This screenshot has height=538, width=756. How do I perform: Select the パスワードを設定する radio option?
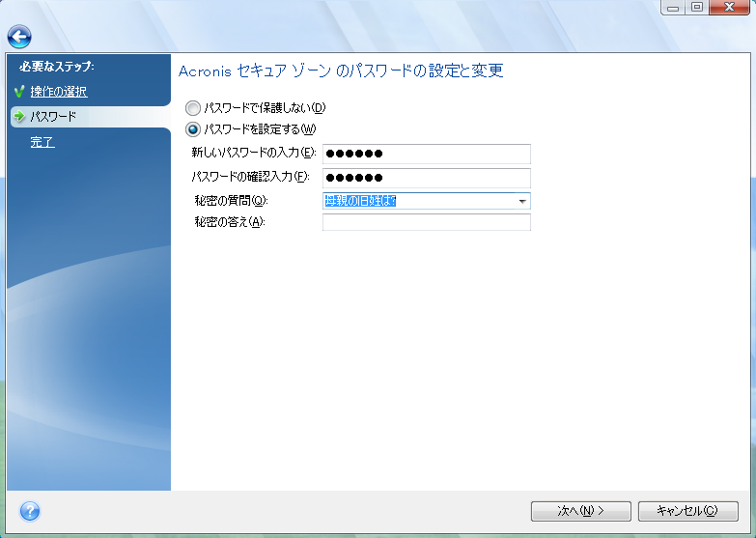pos(193,129)
